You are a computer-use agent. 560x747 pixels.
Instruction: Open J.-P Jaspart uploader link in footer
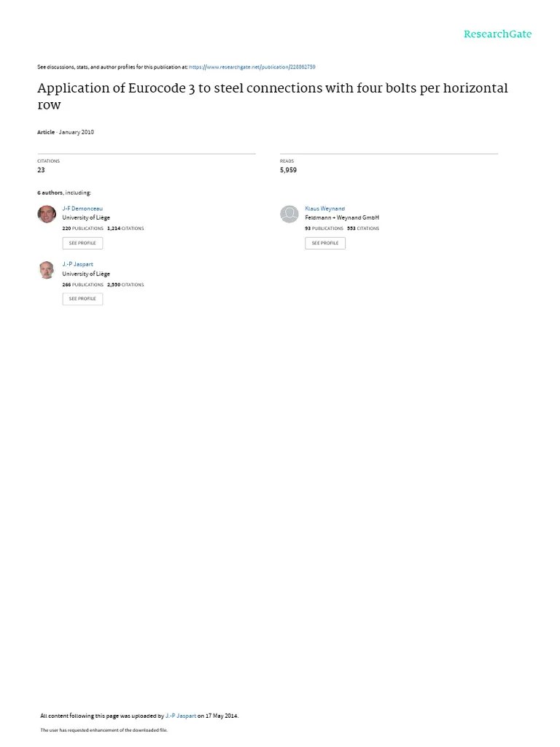click(x=181, y=716)
